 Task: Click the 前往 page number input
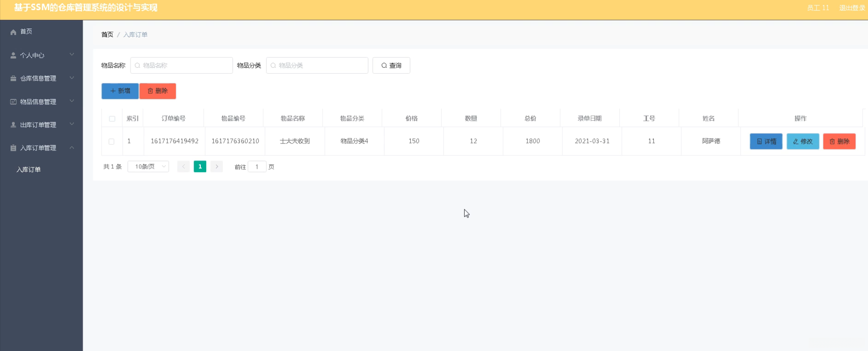coord(257,167)
